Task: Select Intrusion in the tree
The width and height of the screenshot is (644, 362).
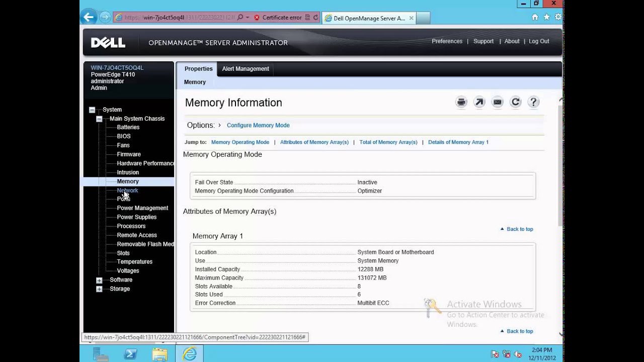Action: point(128,172)
